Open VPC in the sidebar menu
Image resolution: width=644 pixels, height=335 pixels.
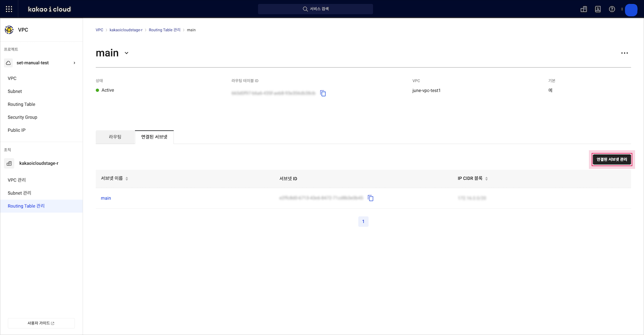(x=12, y=78)
